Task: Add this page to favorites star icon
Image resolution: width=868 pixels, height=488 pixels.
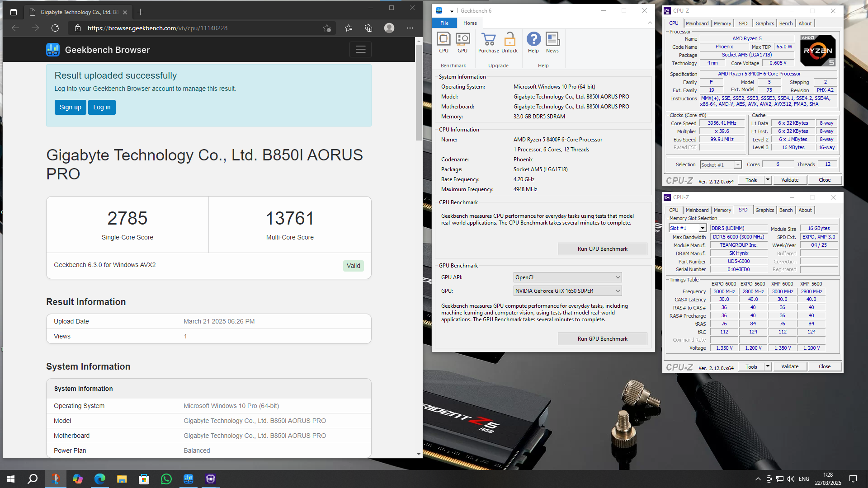Action: [x=327, y=28]
